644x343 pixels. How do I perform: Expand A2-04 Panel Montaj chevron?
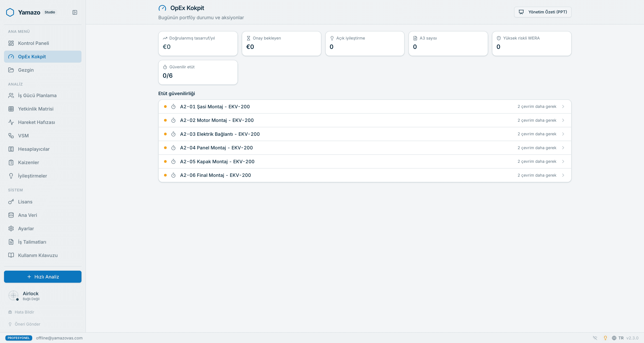point(563,148)
